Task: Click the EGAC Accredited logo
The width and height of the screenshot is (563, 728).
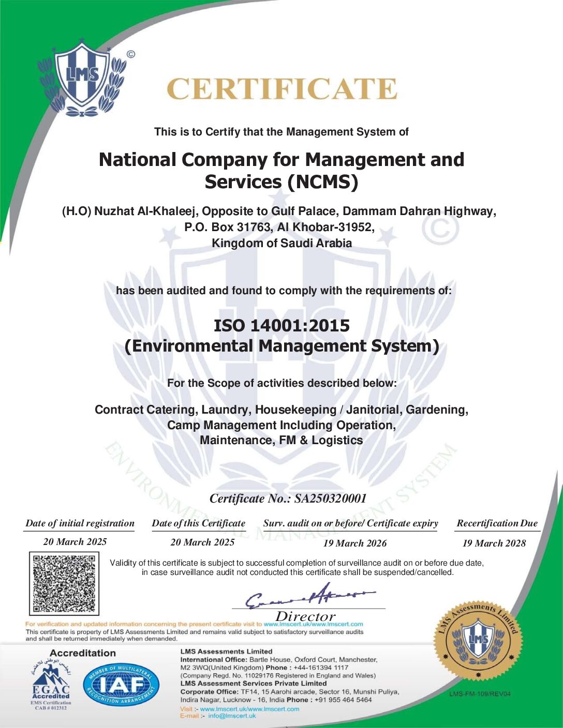Action: [x=51, y=684]
